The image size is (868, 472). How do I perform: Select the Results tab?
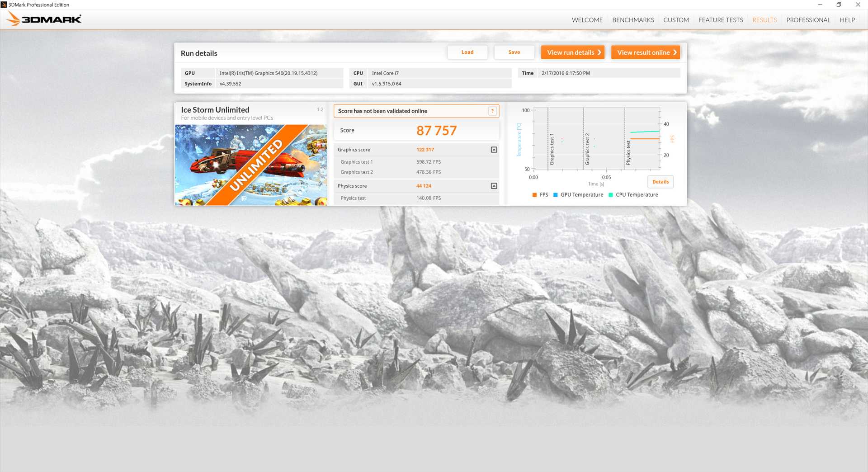coord(764,20)
